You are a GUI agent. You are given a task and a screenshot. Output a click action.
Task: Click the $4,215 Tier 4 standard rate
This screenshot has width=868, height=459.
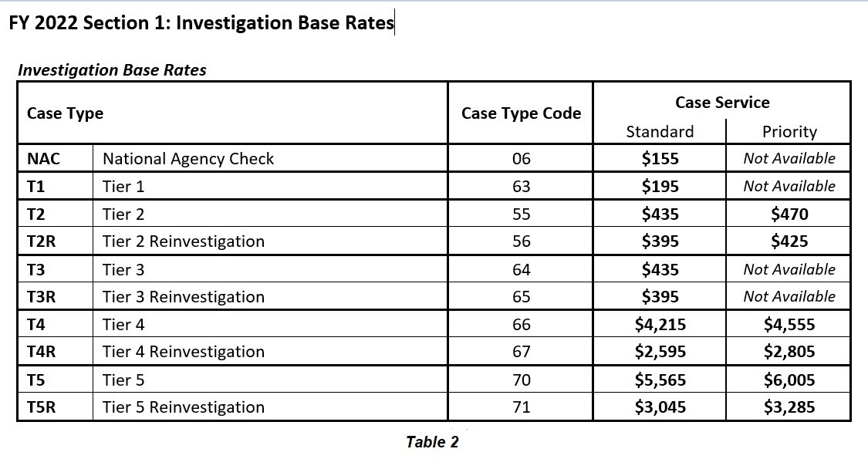click(660, 325)
